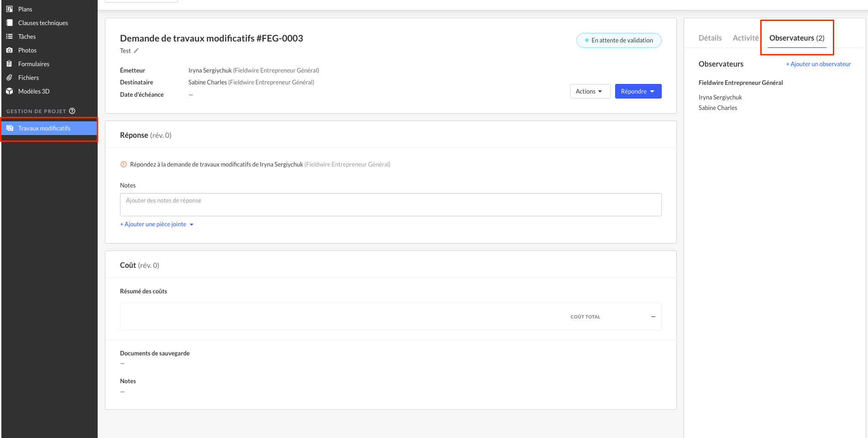Switch to the Détails tab
The image size is (868, 438).
pyautogui.click(x=710, y=38)
